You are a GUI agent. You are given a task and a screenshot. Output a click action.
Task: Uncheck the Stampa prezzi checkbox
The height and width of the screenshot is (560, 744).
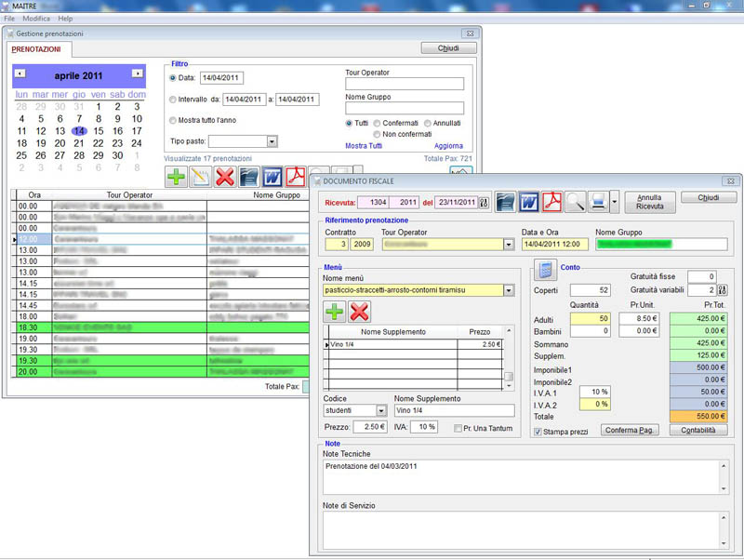click(538, 432)
